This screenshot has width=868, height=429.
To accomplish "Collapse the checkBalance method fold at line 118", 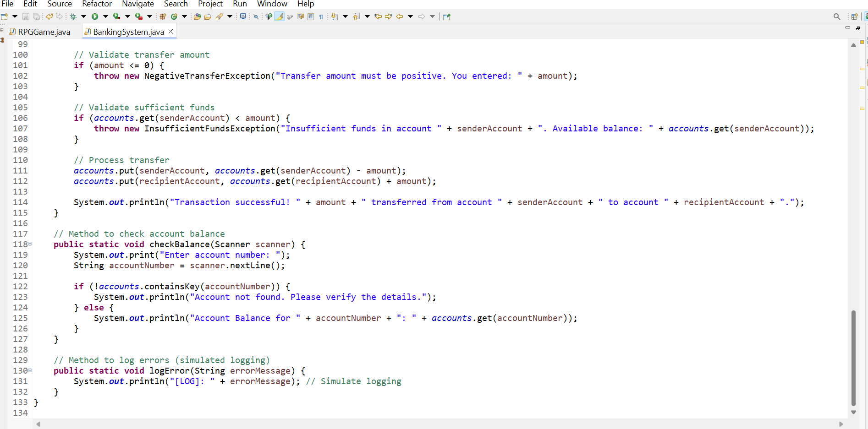I will (x=30, y=244).
